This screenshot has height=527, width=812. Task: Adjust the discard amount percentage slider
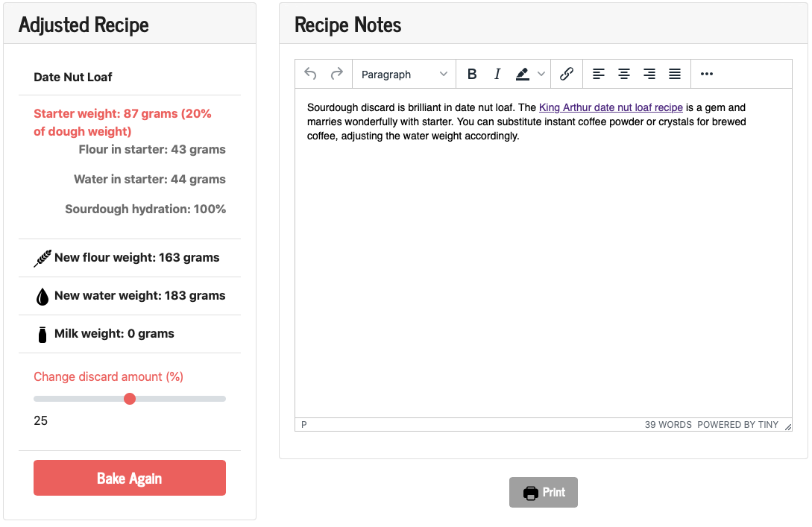click(x=130, y=399)
